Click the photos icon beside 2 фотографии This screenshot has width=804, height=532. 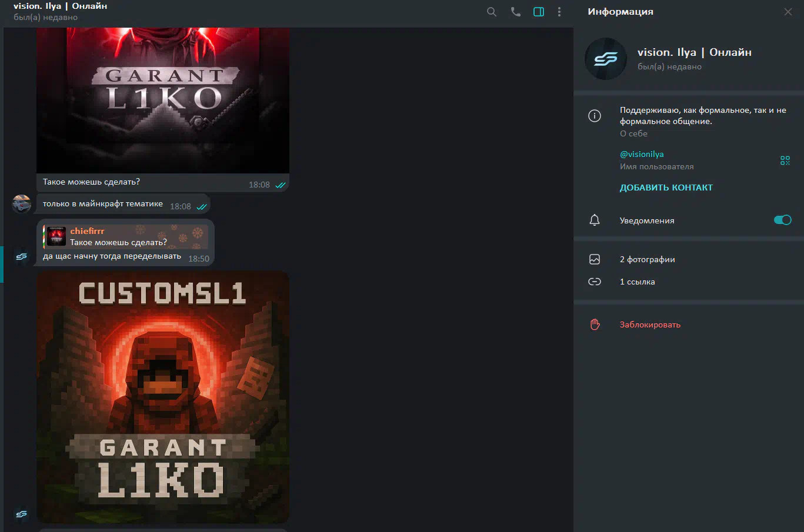point(595,259)
